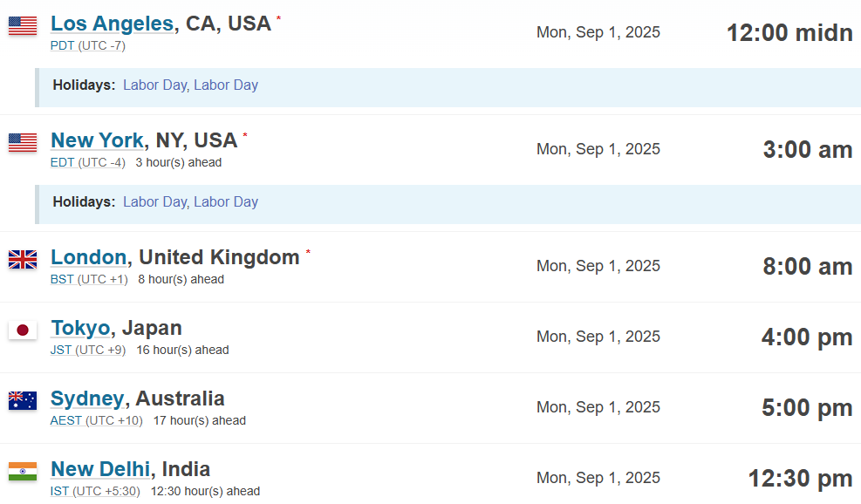Click the PDT (UTC -7) time zone link
The height and width of the screenshot is (504, 861).
pyautogui.click(x=88, y=45)
